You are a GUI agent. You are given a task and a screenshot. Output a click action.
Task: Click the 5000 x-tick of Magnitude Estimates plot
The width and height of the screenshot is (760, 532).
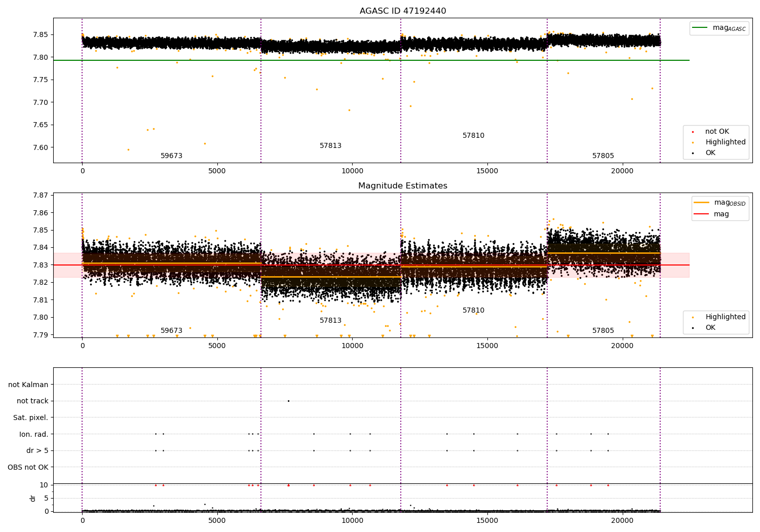[217, 346]
